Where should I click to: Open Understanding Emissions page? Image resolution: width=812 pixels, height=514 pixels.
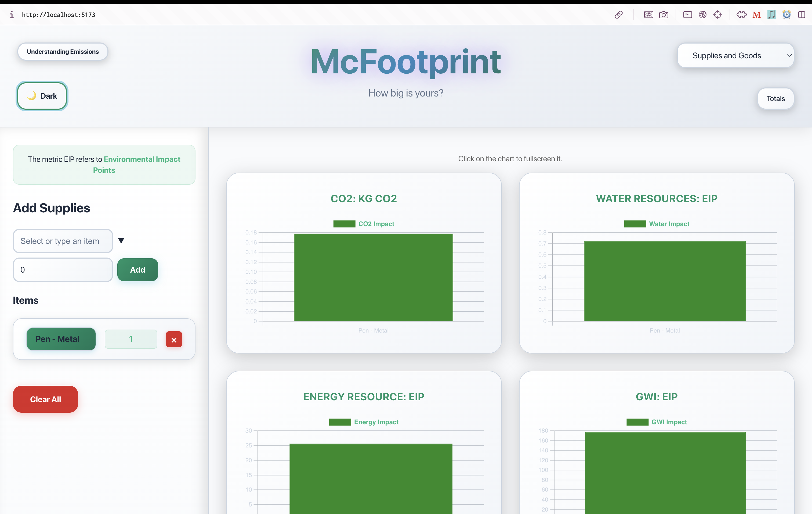(63, 52)
